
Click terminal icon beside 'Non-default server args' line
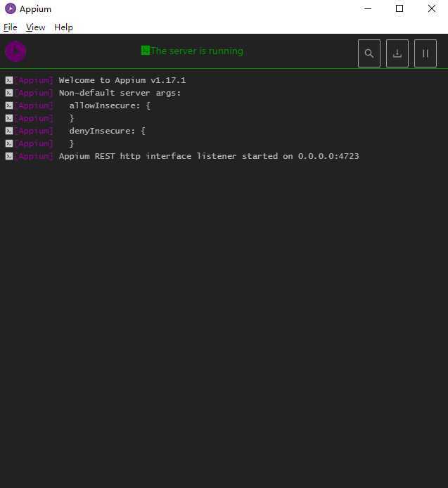point(9,93)
